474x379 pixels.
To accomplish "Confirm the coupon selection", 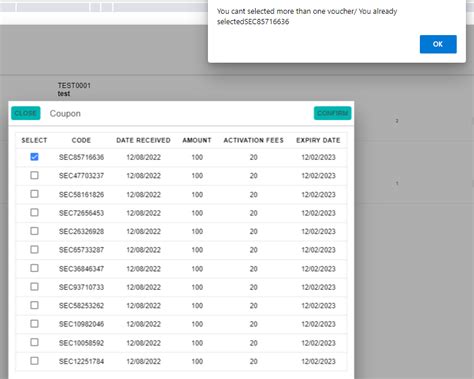I will click(332, 113).
